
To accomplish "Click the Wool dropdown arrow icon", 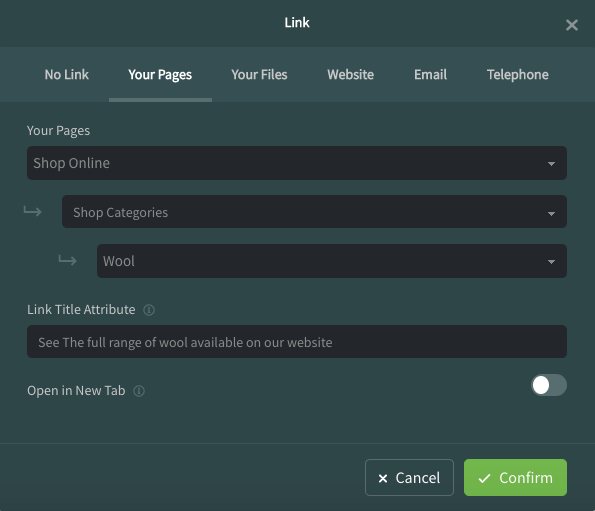I will [x=551, y=261].
